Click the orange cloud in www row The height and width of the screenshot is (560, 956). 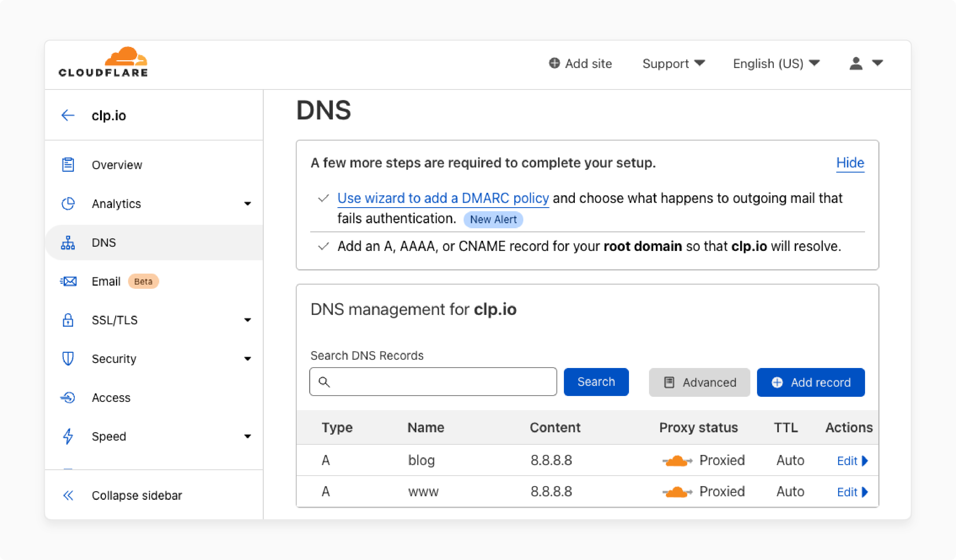click(677, 492)
